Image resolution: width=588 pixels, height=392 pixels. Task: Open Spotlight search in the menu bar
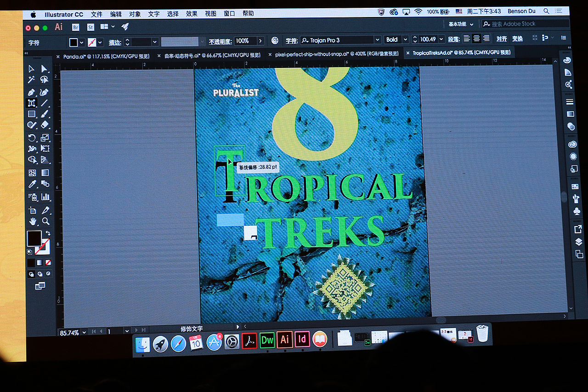546,11
